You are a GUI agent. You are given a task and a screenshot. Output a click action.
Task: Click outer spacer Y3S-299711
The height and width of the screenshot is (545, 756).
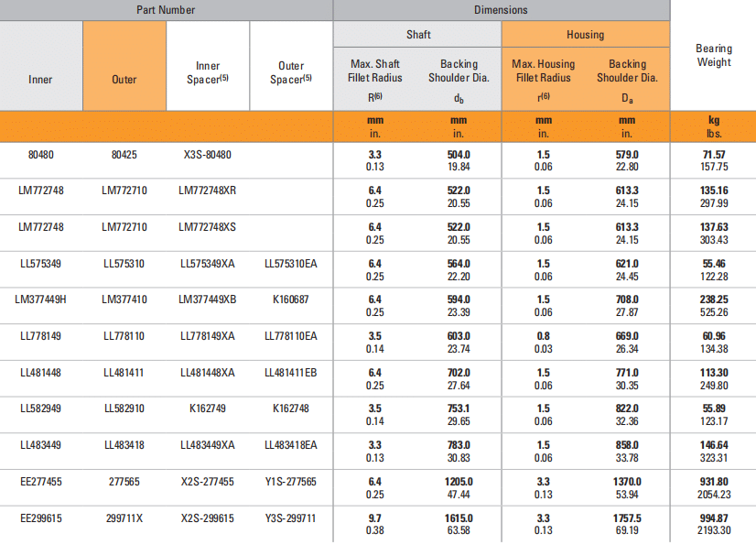[x=291, y=518]
